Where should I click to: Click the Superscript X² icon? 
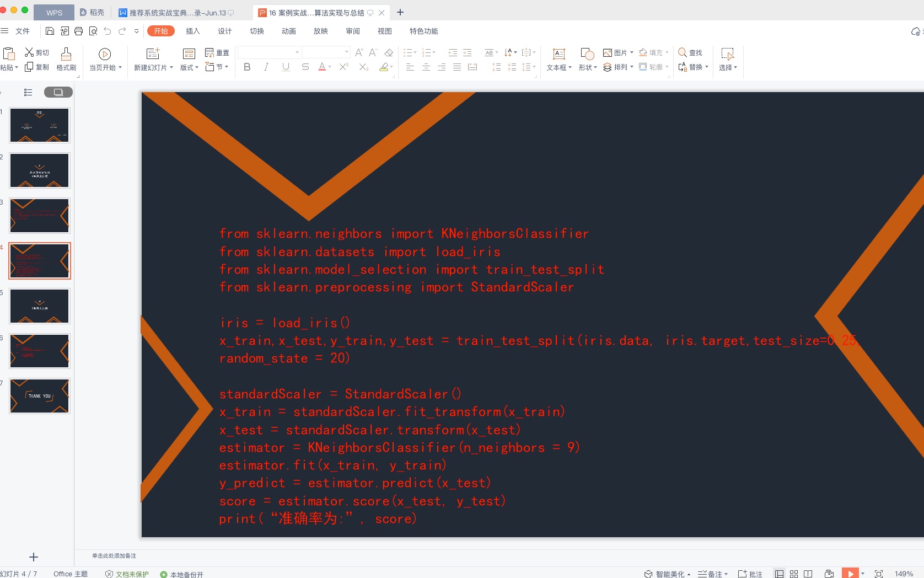point(344,67)
